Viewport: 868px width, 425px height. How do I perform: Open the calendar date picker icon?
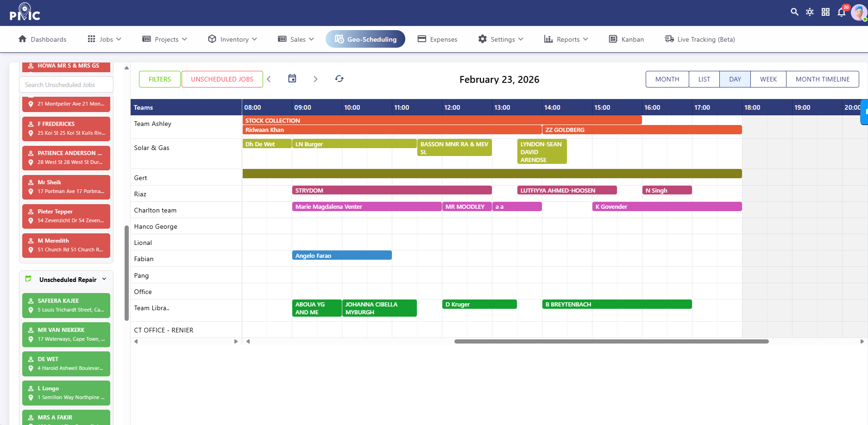[x=292, y=79]
